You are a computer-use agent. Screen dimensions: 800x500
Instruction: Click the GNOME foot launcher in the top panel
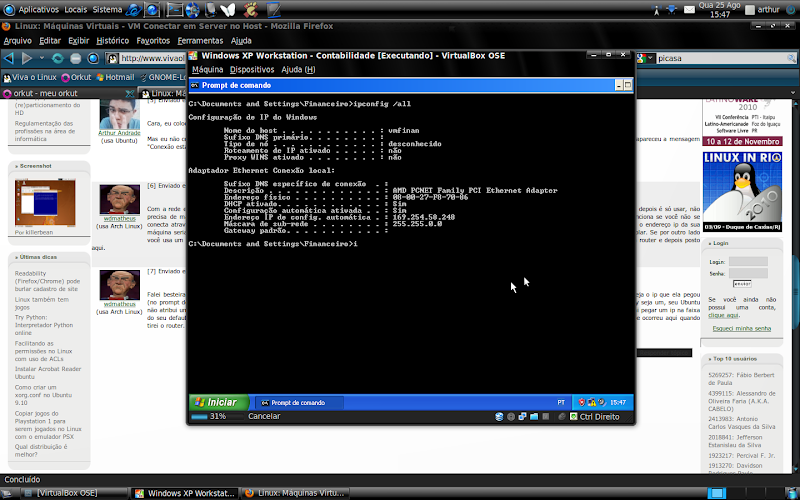pos(251,9)
